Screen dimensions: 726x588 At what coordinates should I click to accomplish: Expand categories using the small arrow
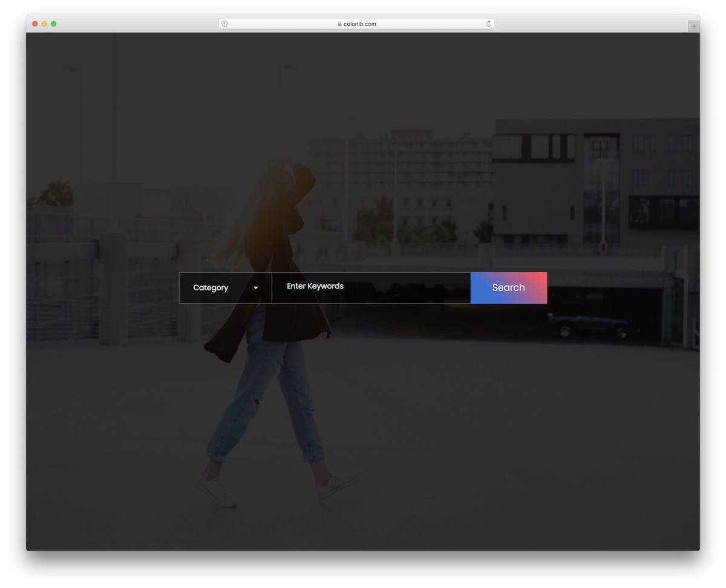255,289
